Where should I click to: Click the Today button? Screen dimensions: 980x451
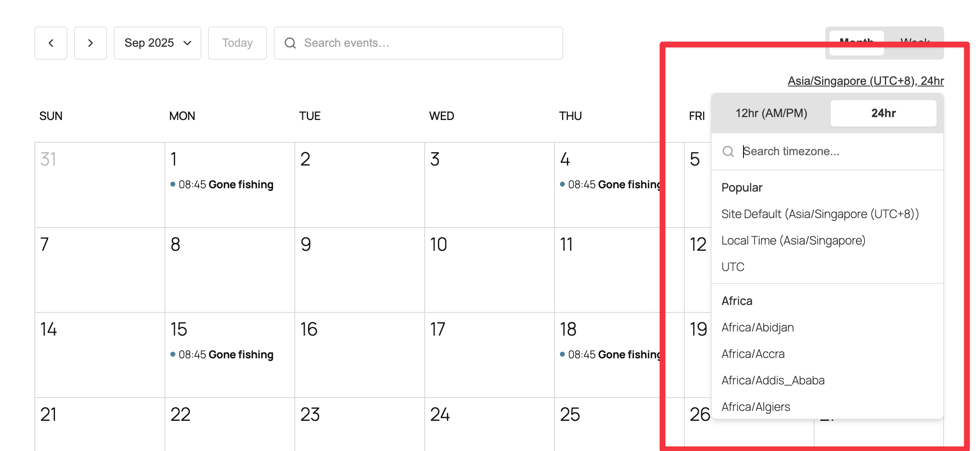[237, 43]
